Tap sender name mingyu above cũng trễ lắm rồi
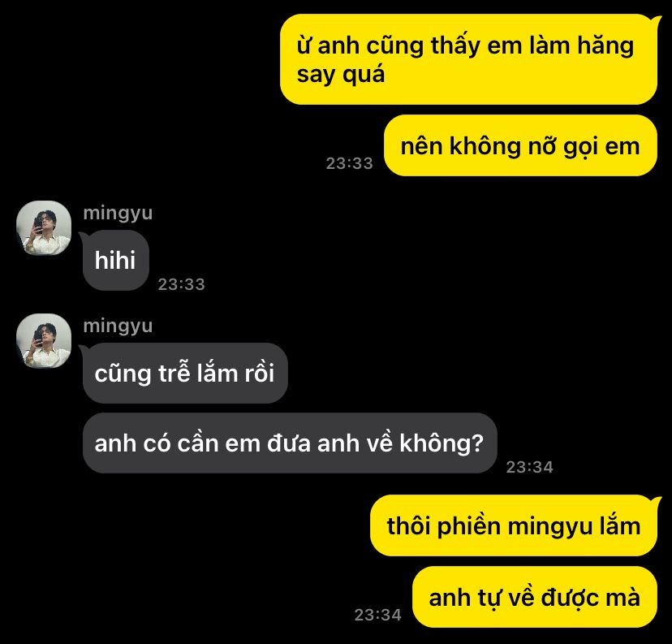 [x=118, y=326]
